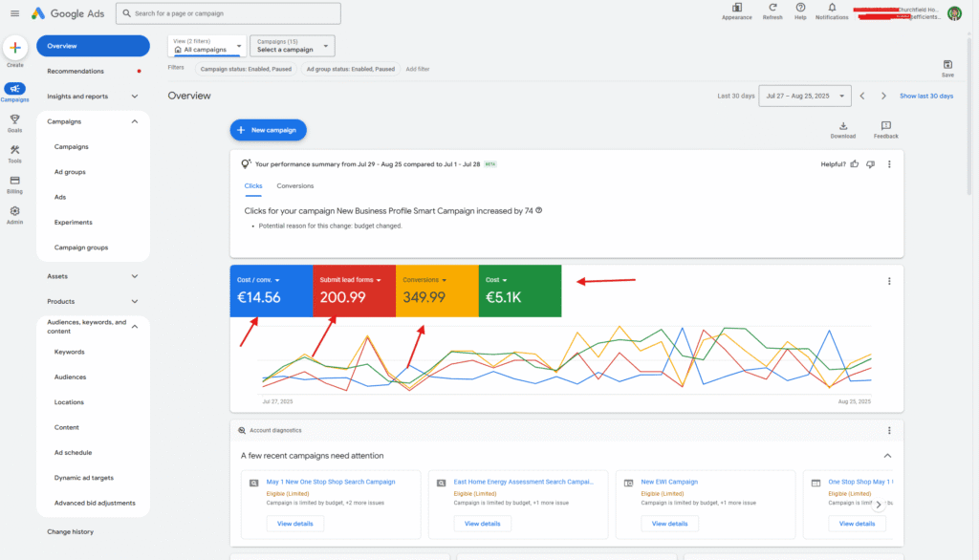Open Notifications from the top bar
Viewport: 979px width, 560px height.
click(832, 10)
